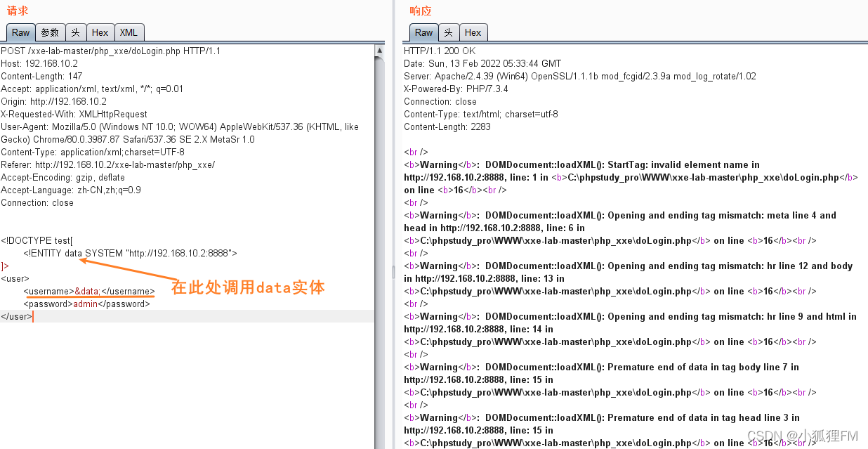The width and height of the screenshot is (868, 449).
Task: Click the Origin: http://192.168.10.2 header
Action: 53,102
